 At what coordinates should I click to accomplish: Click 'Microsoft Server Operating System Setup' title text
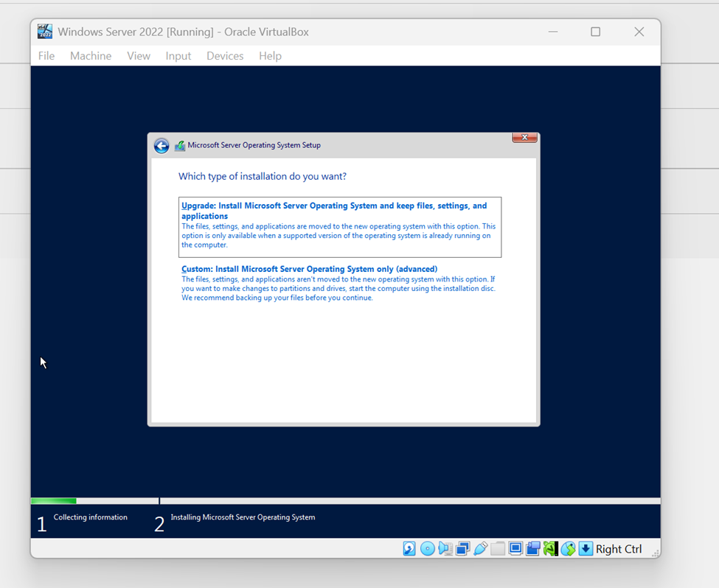pos(254,145)
